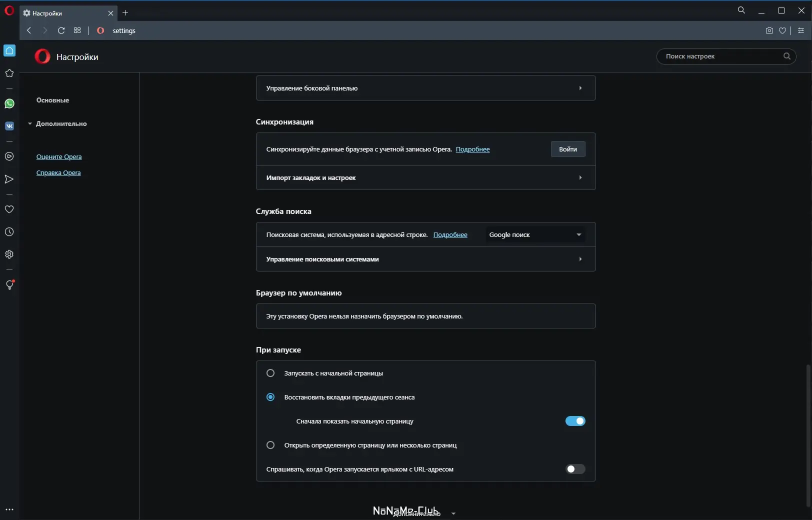Viewport: 812px width, 520px height.
Task: Open VK messenger in the sidebar
Action: point(9,126)
